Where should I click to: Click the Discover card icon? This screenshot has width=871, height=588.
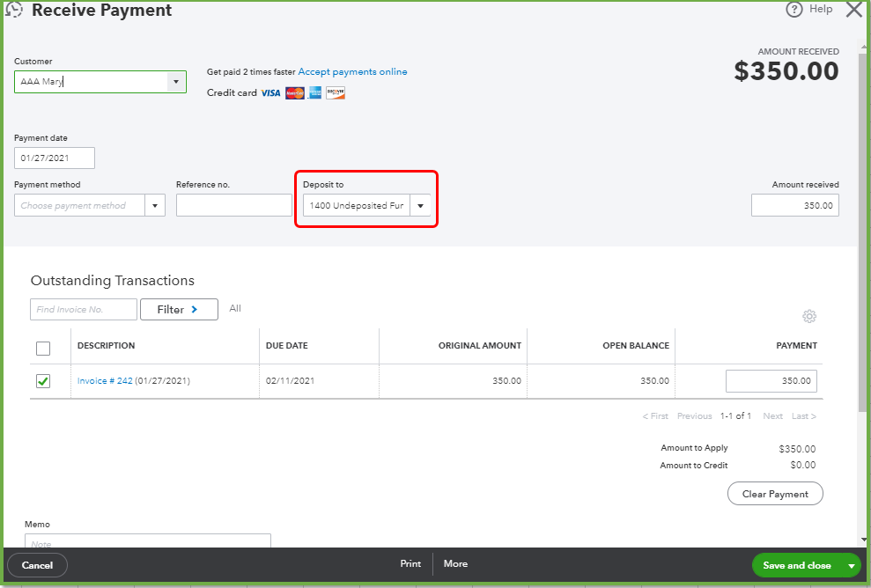pyautogui.click(x=335, y=92)
